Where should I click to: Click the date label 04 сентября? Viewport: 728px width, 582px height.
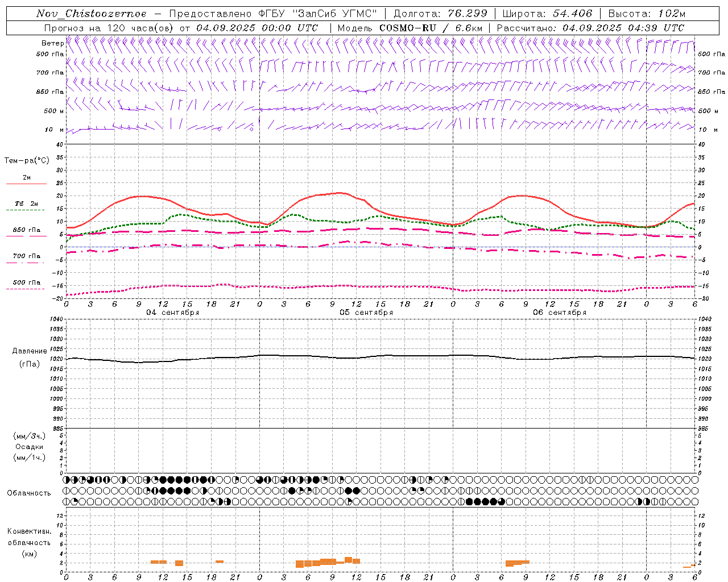(173, 313)
